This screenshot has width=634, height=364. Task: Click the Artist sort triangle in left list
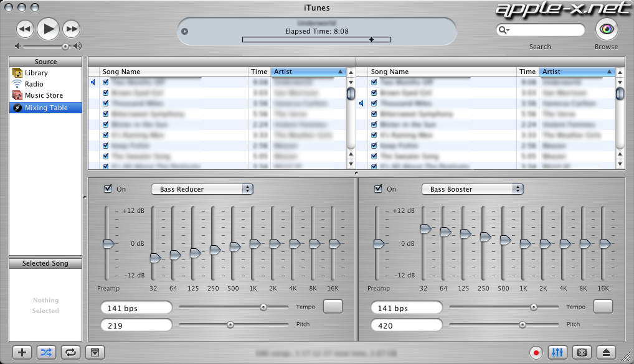341,72
